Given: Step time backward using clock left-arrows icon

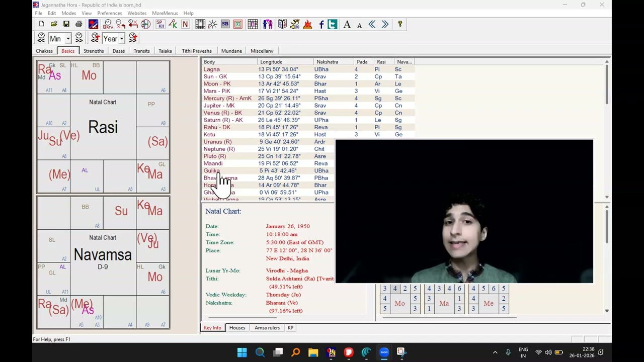Looking at the screenshot, I should click(41, 38).
